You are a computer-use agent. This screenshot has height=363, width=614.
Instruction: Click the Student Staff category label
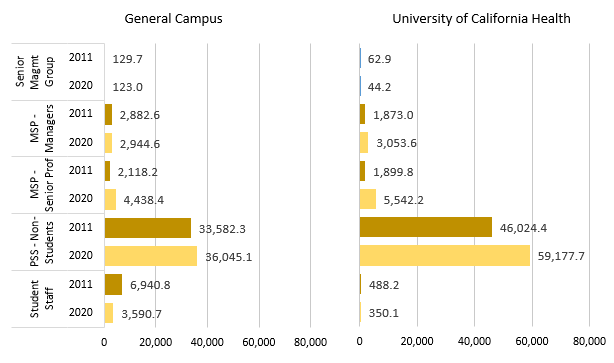pos(41,298)
